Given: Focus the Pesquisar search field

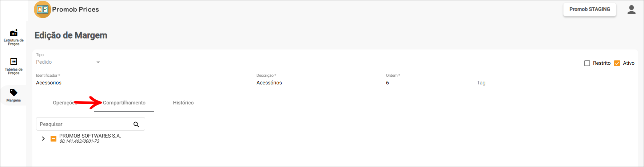Looking at the screenshot, I should click(x=84, y=124).
